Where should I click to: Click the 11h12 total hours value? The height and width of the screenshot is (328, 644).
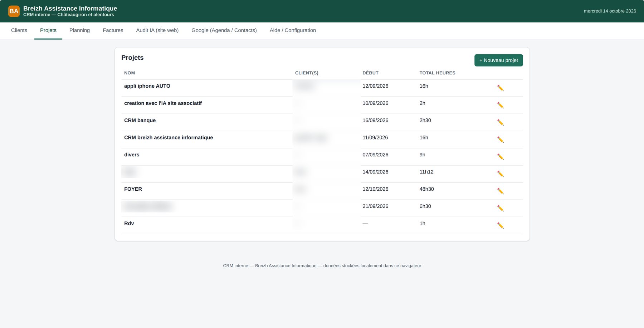click(426, 172)
